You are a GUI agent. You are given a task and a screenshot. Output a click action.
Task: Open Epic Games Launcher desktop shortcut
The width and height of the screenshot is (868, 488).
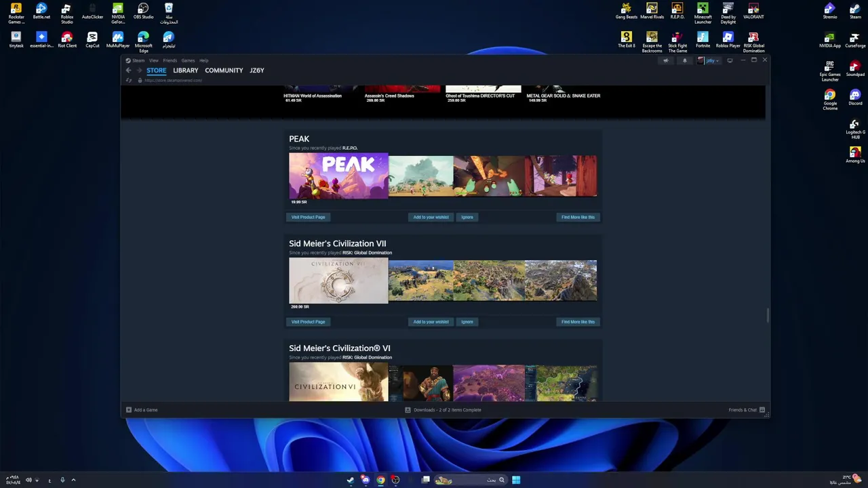pyautogui.click(x=829, y=71)
